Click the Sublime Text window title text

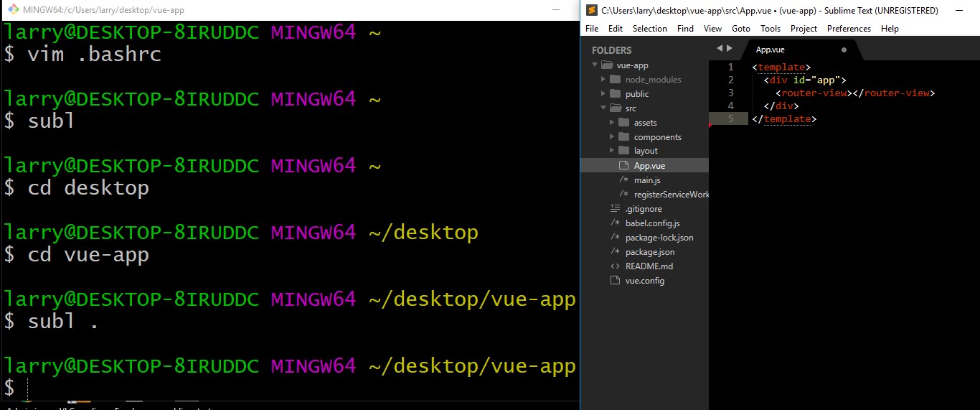pyautogui.click(x=770, y=10)
